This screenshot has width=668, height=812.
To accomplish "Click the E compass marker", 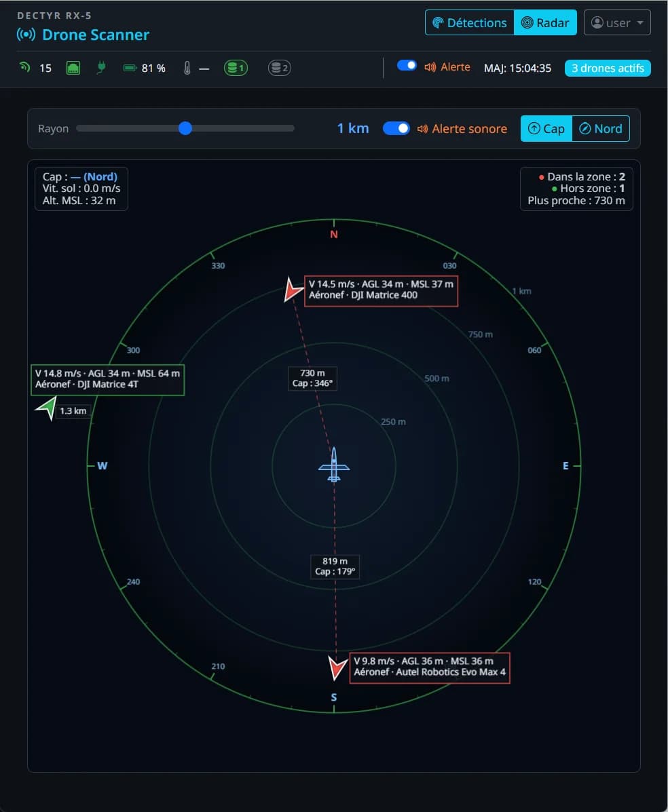I will click(x=565, y=466).
